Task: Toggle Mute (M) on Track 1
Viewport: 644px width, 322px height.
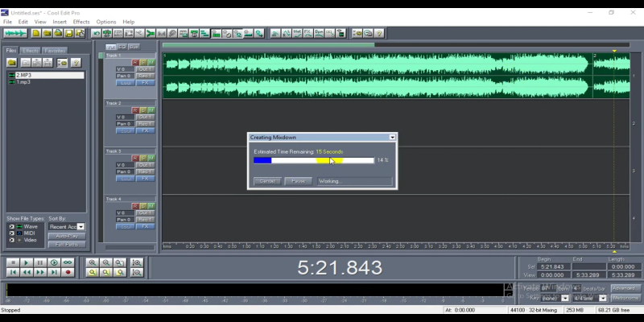Action: [151, 62]
